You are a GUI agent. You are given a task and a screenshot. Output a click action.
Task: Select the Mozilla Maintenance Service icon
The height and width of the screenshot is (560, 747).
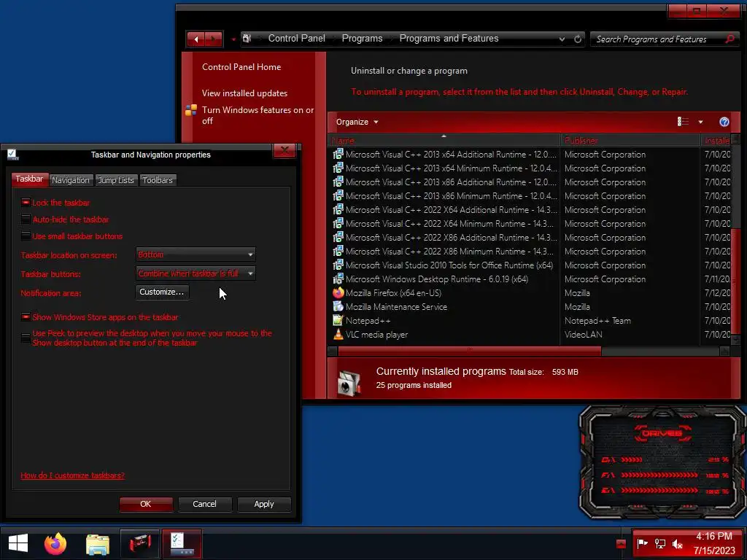tap(338, 307)
